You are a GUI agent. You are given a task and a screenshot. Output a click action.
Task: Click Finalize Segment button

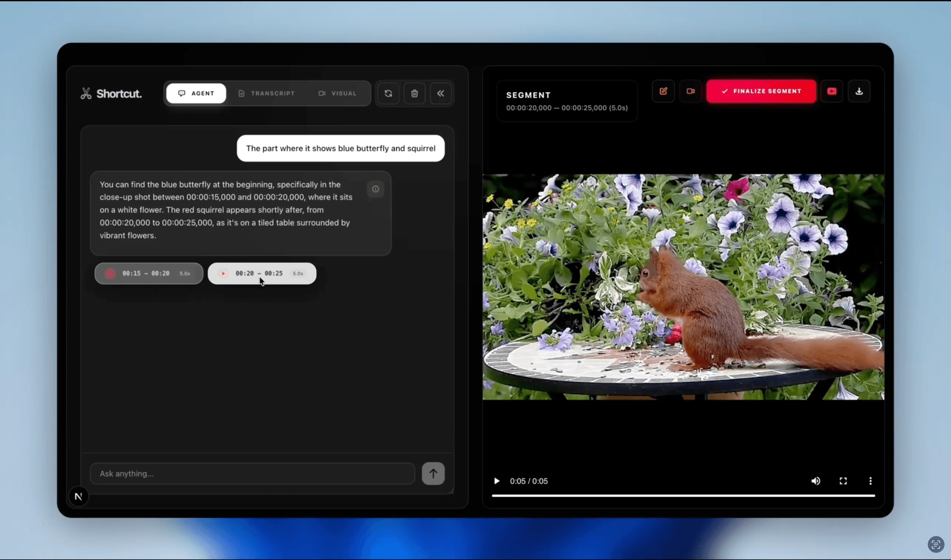[x=761, y=91]
